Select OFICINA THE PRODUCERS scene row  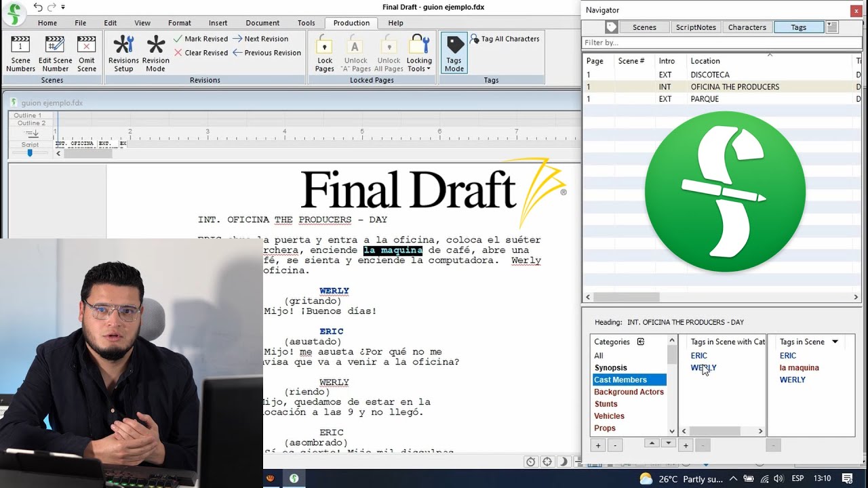[722, 87]
